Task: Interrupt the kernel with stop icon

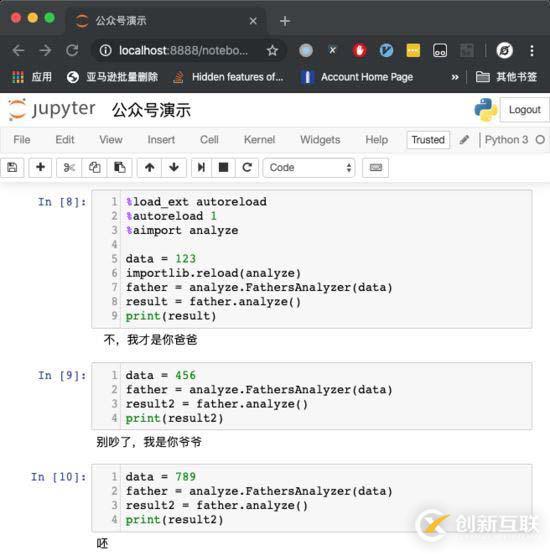Action: 223,167
